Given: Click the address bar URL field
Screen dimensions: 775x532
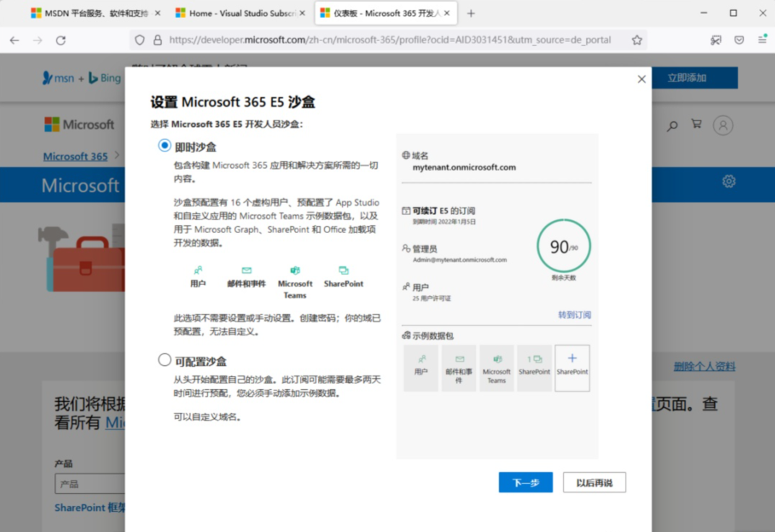Looking at the screenshot, I should 390,40.
